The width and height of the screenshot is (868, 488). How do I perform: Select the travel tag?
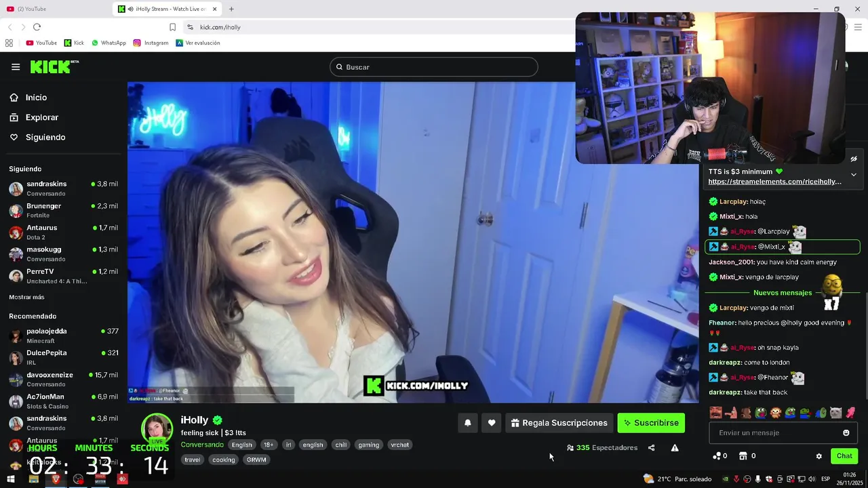(x=193, y=460)
